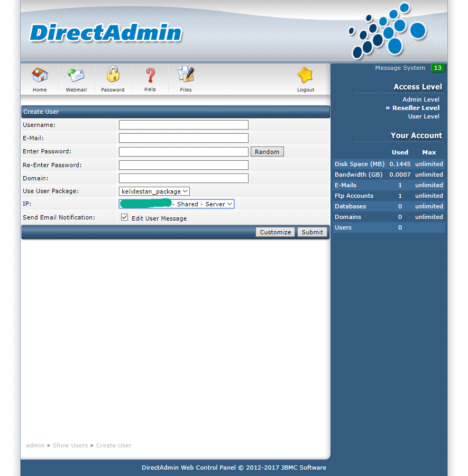This screenshot has height=476, width=468.
Task: Click the DirectAdmin Web Control Panel footer text
Action: click(234, 468)
